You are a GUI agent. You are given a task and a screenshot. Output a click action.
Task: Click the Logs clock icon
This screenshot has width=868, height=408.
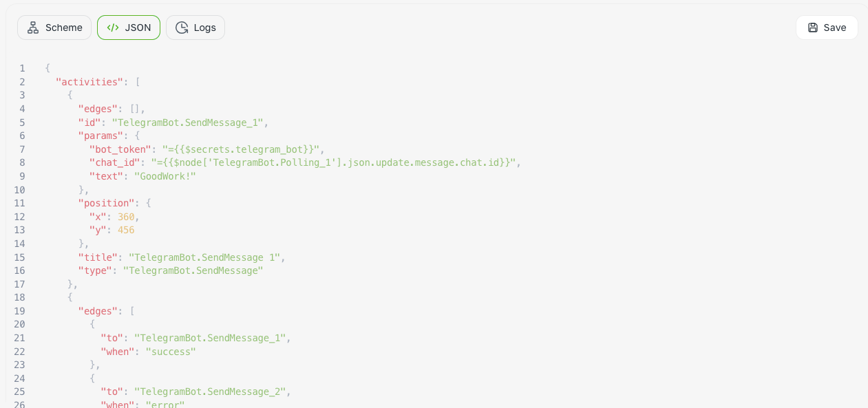coord(182,28)
